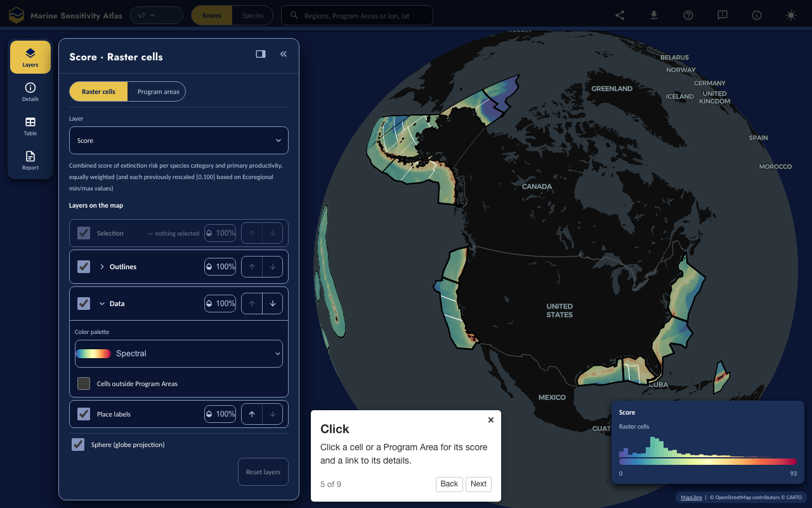Switch to the Species tab

pos(252,15)
